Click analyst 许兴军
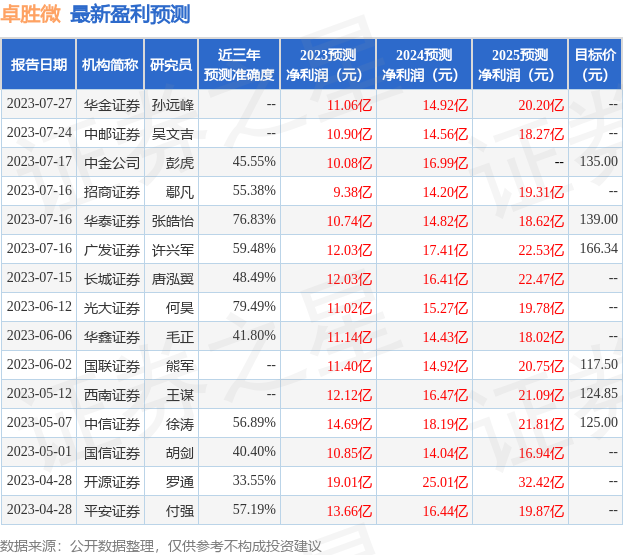The width and height of the screenshot is (623, 555). click(x=173, y=250)
